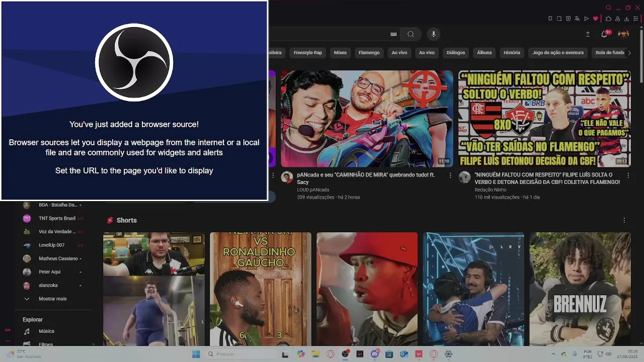This screenshot has height=362, width=644.
Task: Select the História chip
Action: point(512,52)
